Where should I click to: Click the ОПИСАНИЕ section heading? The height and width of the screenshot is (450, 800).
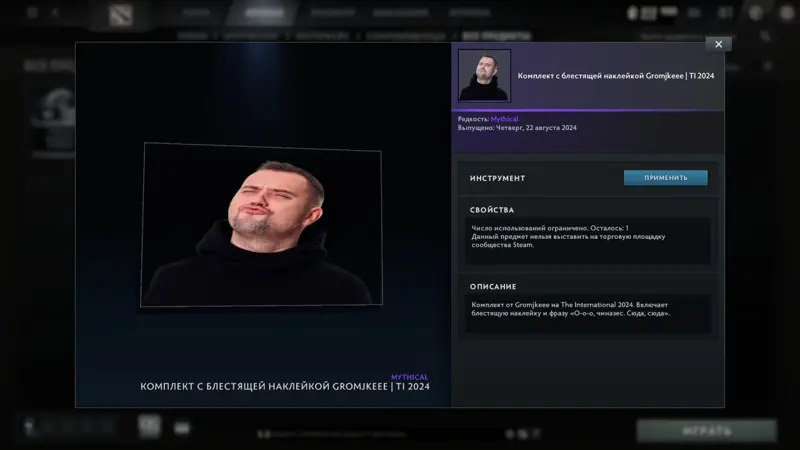(x=493, y=287)
